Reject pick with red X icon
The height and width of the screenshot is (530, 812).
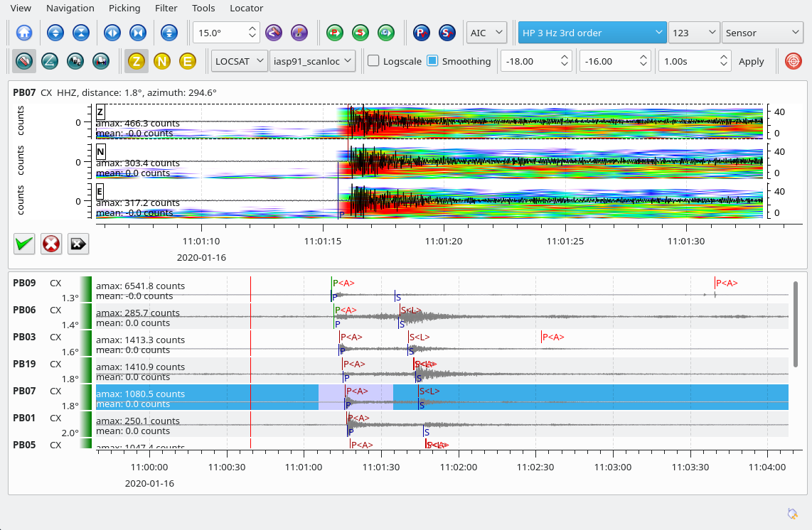51,244
